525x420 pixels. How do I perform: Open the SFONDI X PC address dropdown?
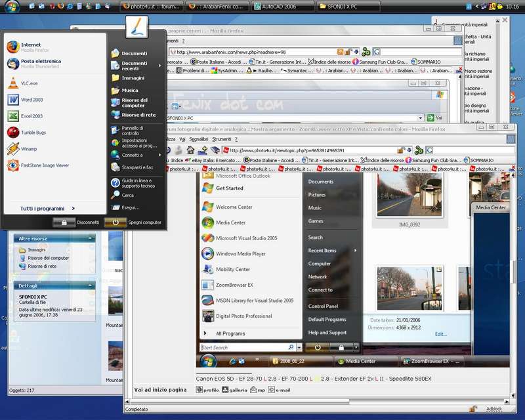420,118
